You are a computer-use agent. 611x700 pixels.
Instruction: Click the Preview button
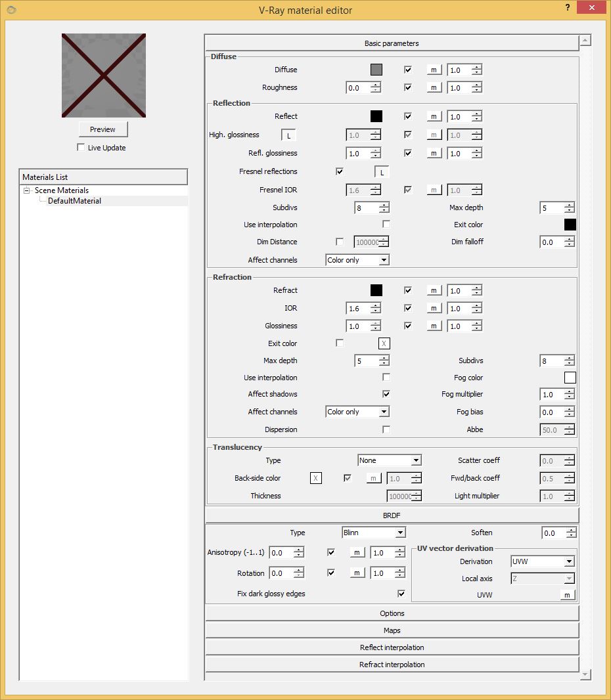click(102, 129)
